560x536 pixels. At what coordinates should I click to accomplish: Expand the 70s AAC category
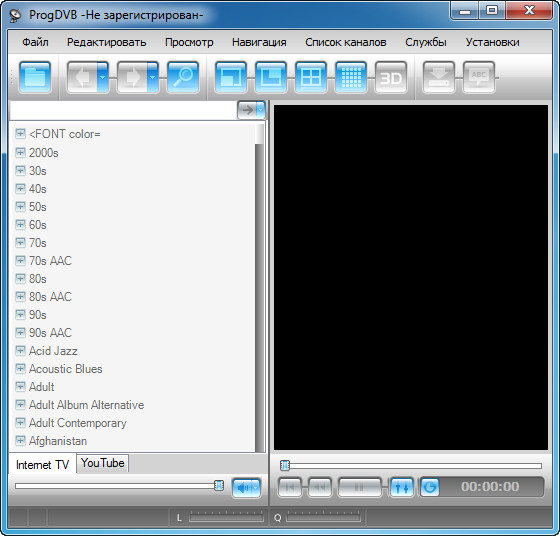(20, 260)
